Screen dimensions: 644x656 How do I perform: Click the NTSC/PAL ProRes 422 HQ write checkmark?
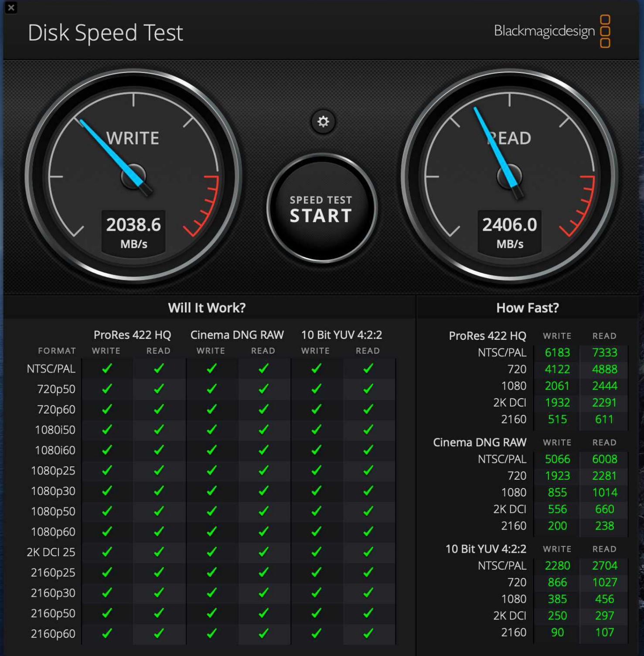coord(107,369)
